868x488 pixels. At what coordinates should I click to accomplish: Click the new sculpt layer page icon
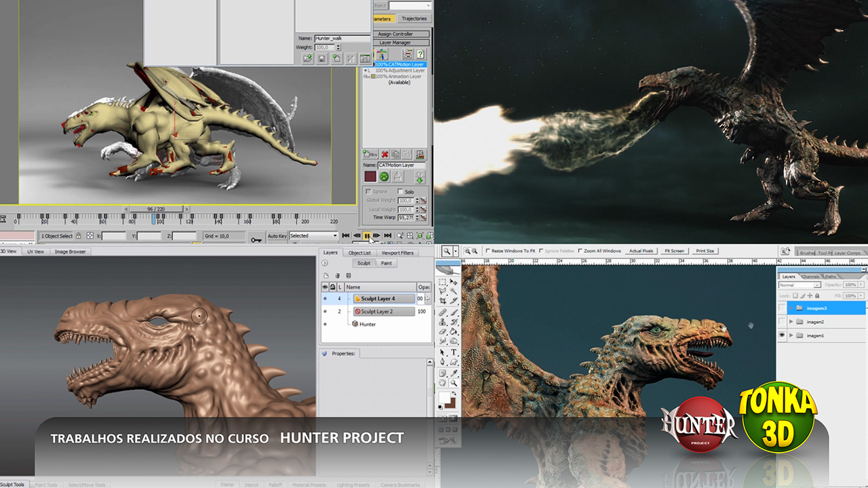[325, 275]
